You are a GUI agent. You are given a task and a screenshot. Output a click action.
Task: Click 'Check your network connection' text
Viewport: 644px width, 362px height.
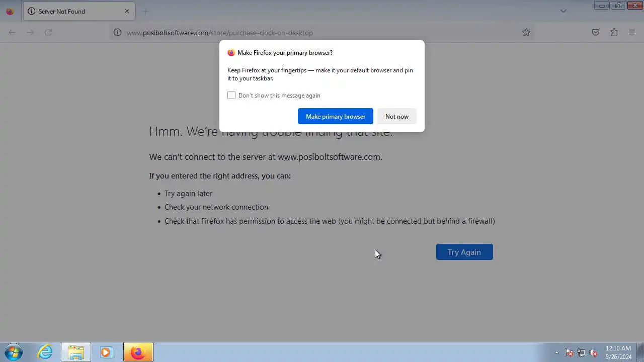click(x=216, y=207)
